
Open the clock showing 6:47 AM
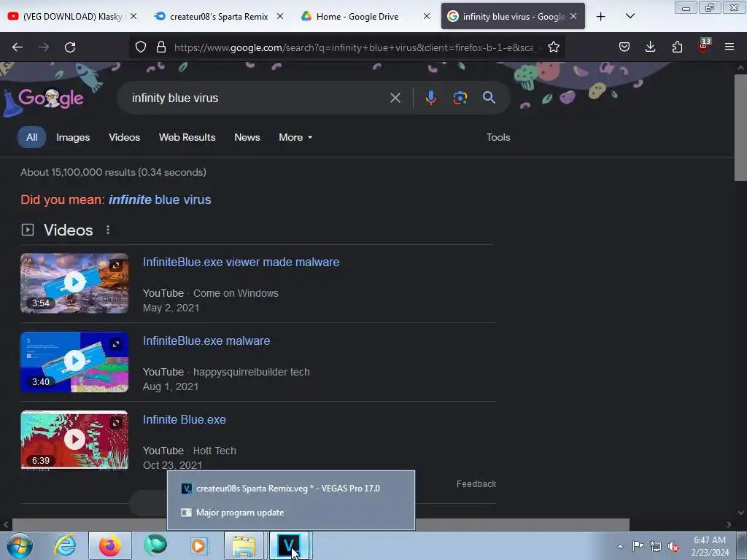point(710,546)
